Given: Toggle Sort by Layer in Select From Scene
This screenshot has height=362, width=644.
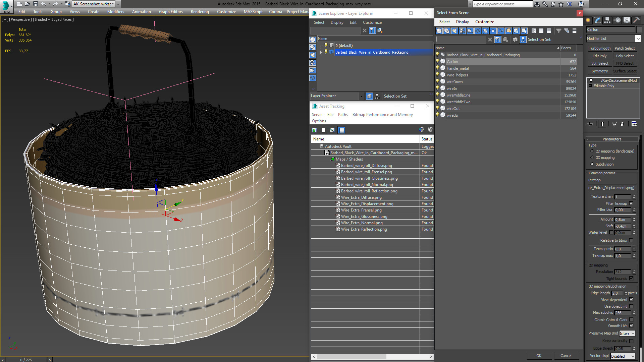Looking at the screenshot, I should [x=515, y=40].
